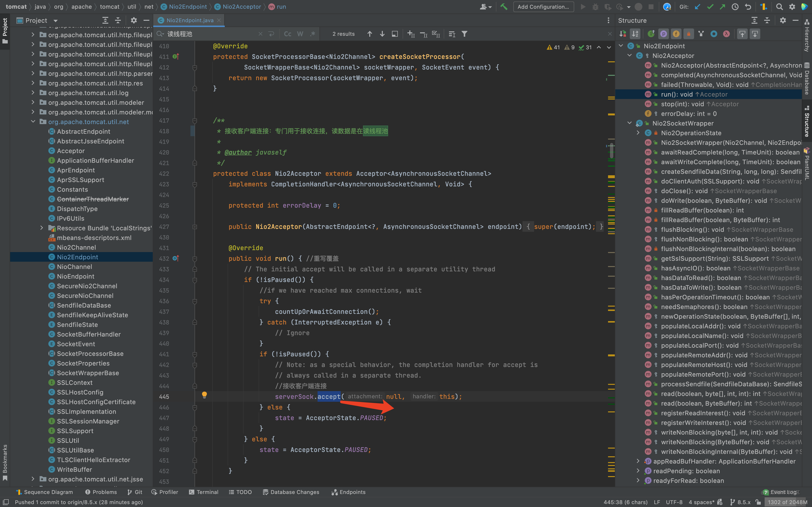812x507 pixels.
Task: Toggle show fields filter in Structure
Action: point(676,34)
